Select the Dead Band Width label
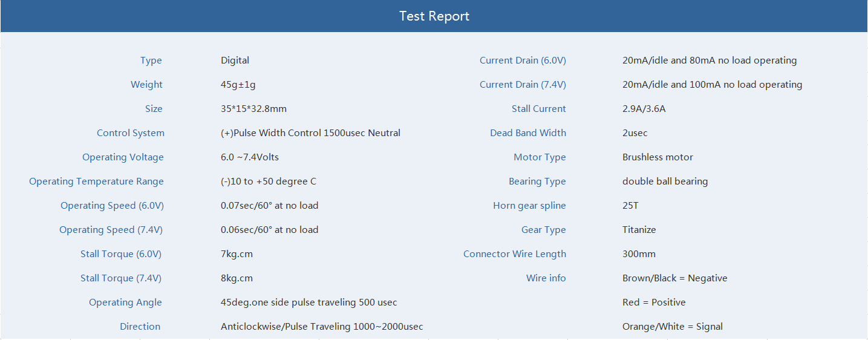Viewport: 868px width, 340px height. pos(528,133)
